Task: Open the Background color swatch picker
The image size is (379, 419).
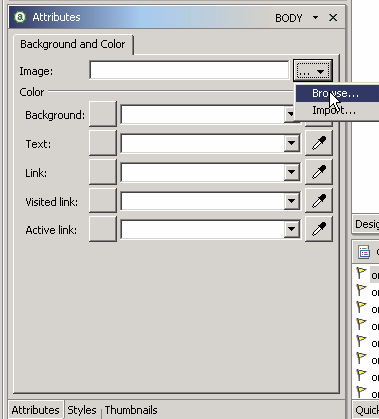Action: (x=103, y=114)
